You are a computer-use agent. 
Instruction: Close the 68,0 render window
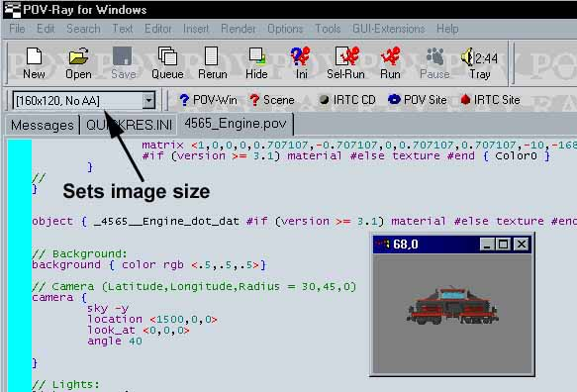coord(521,245)
